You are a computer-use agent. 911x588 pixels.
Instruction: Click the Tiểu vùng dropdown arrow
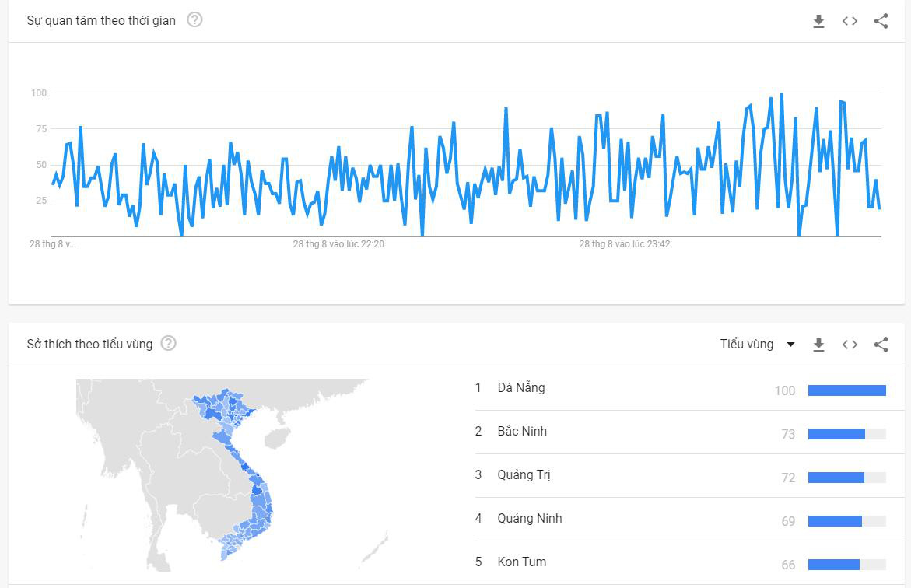tap(790, 345)
